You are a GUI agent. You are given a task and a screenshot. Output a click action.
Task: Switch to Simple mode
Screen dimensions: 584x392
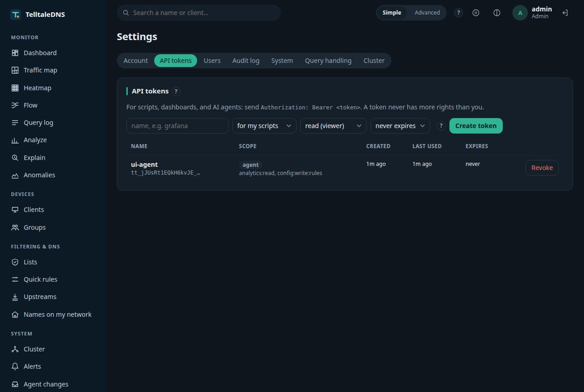391,13
